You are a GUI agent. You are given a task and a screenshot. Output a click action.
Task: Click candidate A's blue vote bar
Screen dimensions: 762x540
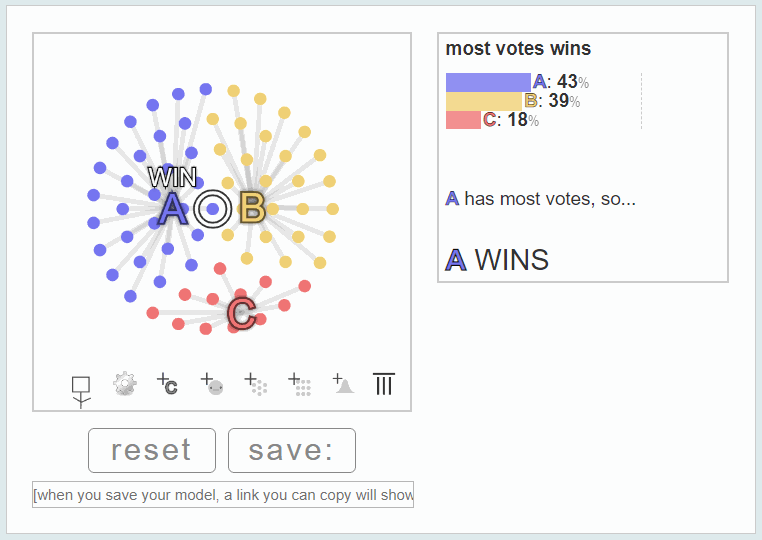(x=488, y=82)
